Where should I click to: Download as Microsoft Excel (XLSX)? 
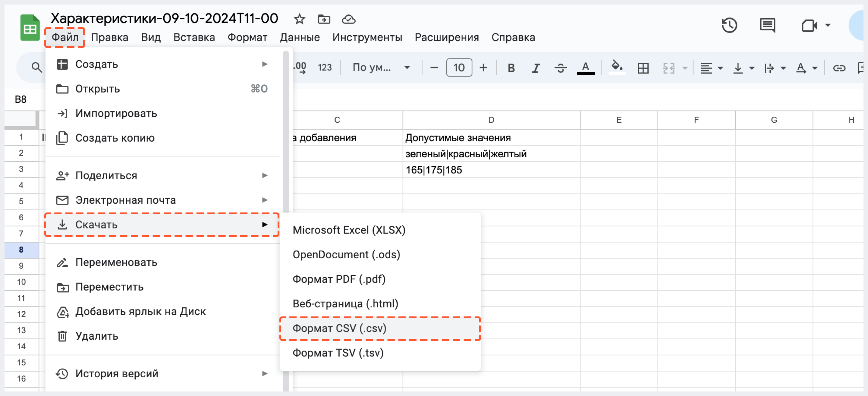(380, 230)
